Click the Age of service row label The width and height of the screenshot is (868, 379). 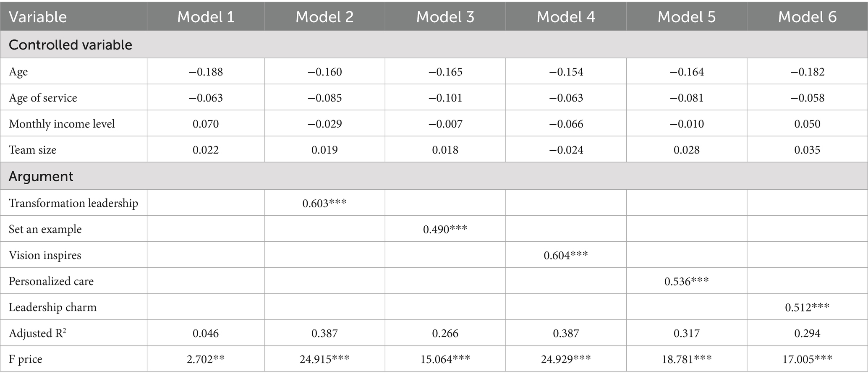tap(43, 98)
